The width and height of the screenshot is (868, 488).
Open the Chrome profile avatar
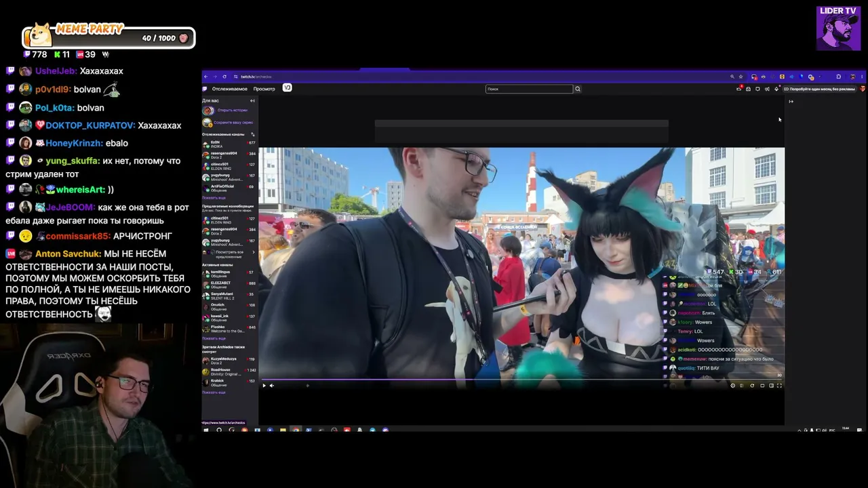click(x=852, y=77)
